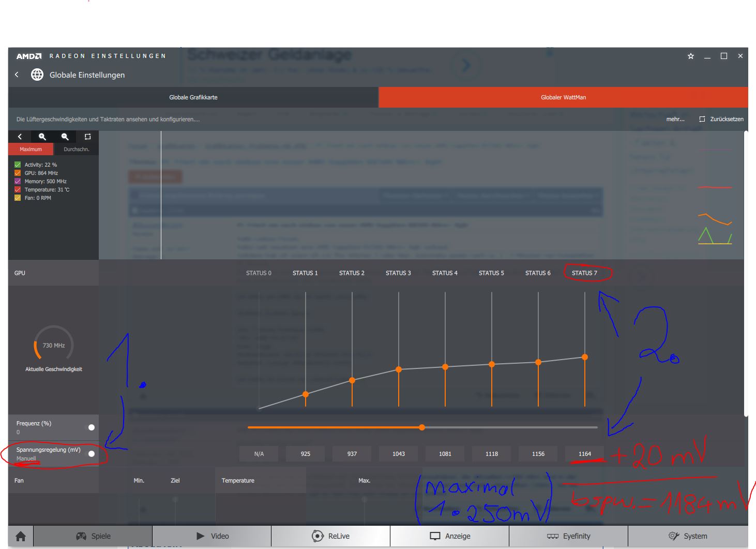This screenshot has height=549, width=756.
Task: Switch to Globale Grafikkarte tab
Action: 193,97
